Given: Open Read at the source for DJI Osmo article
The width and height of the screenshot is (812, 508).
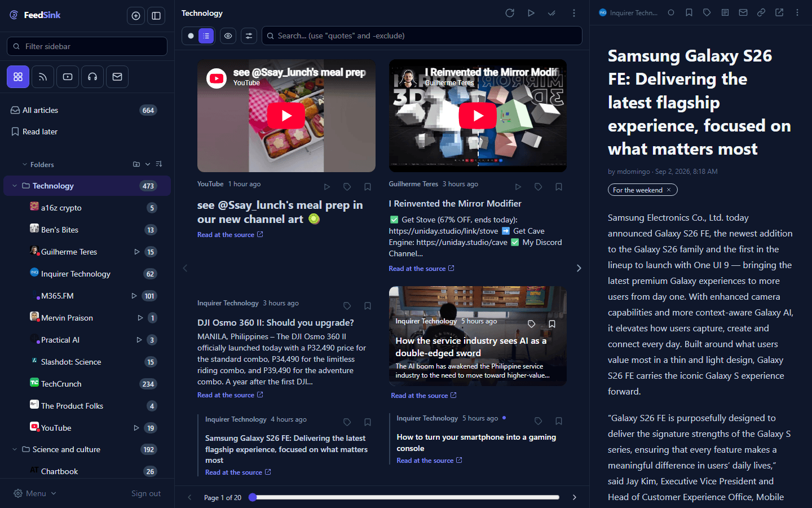Looking at the screenshot, I should tap(230, 395).
